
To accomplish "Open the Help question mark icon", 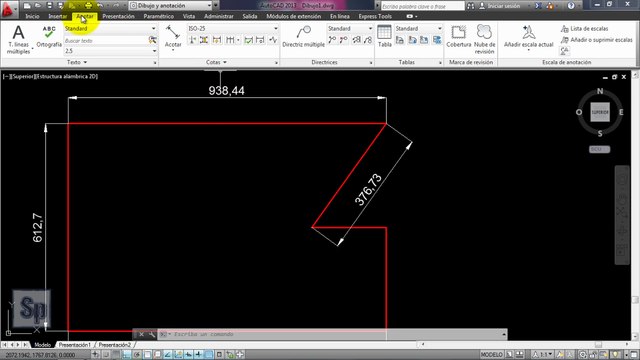I will (x=571, y=6).
